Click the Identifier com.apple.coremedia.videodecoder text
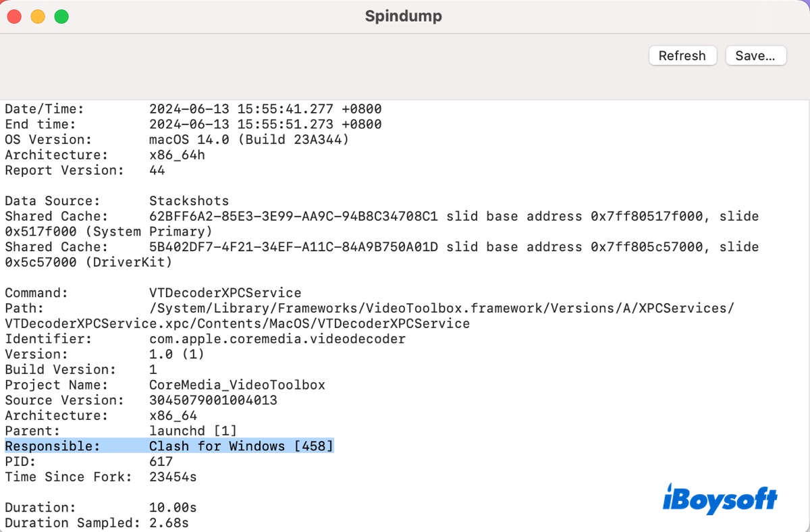Image resolution: width=810 pixels, height=532 pixels. point(277,339)
